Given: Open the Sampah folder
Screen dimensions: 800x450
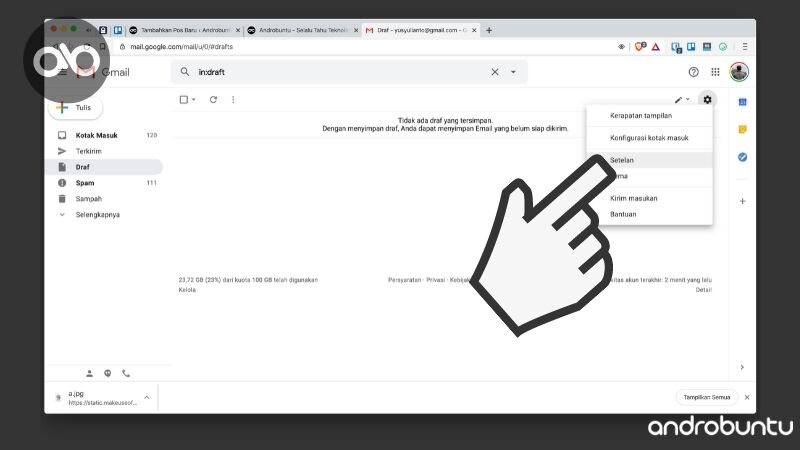Looking at the screenshot, I should (x=104, y=198).
